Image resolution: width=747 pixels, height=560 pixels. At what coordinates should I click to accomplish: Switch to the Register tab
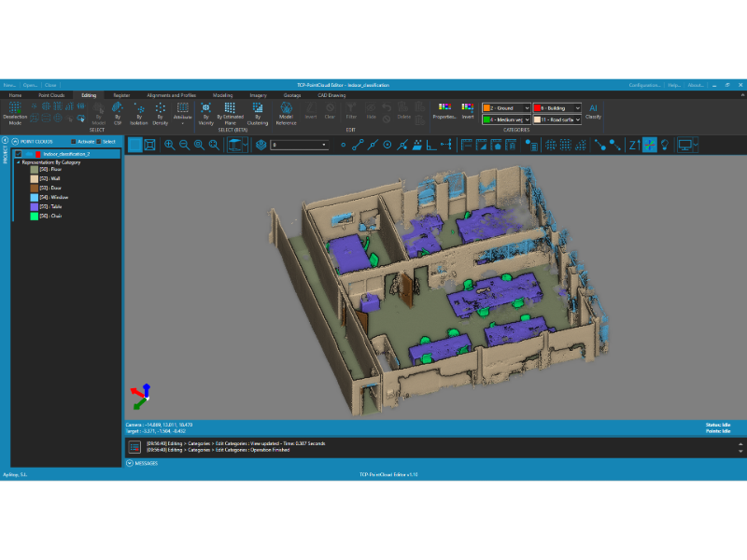(121, 95)
